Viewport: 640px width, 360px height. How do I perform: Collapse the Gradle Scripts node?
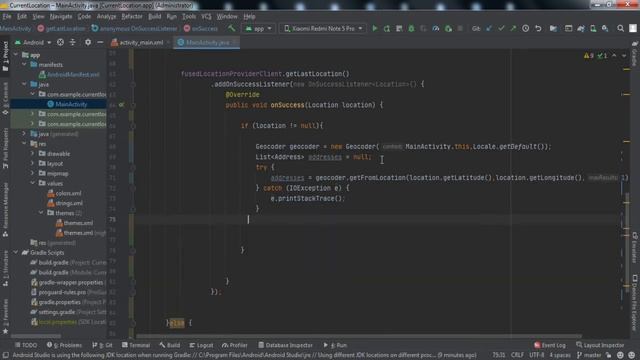pyautogui.click(x=16, y=253)
